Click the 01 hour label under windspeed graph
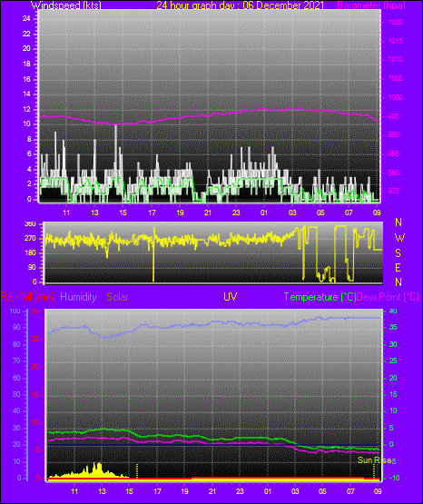This screenshot has height=504, width=423. pos(264,212)
